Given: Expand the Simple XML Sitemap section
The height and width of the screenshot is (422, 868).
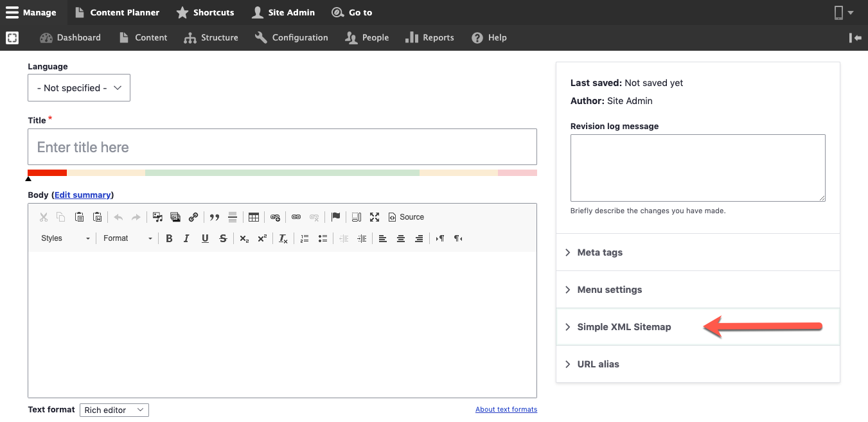Looking at the screenshot, I should [x=624, y=327].
